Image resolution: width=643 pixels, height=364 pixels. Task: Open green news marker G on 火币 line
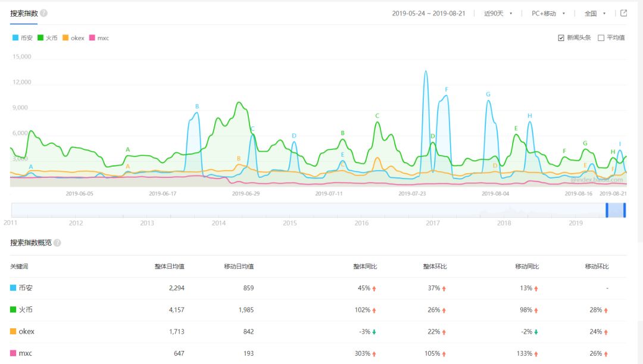[585, 143]
